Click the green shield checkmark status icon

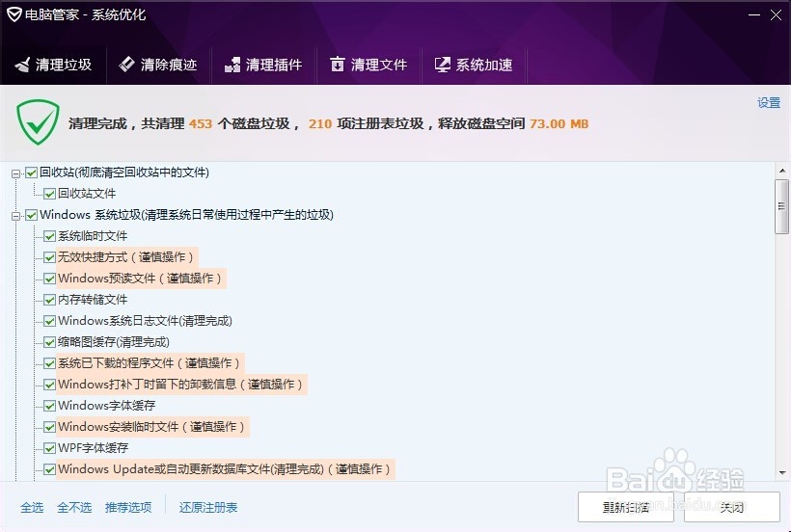tap(38, 122)
